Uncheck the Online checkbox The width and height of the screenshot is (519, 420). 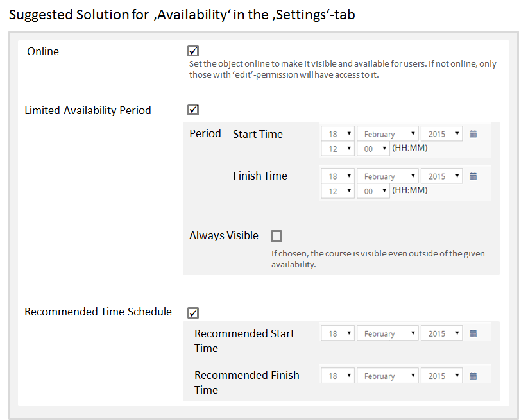coord(193,51)
